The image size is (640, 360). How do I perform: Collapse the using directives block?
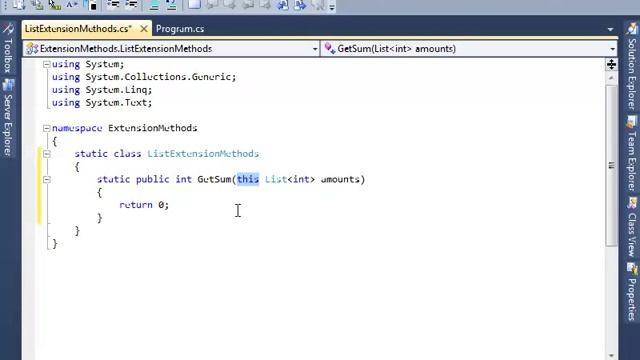(47, 64)
